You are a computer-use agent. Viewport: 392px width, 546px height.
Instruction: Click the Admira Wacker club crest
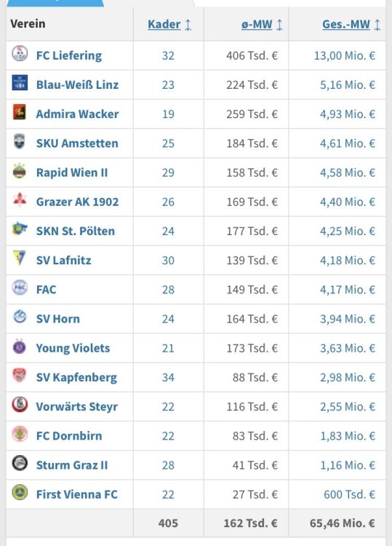tap(20, 112)
